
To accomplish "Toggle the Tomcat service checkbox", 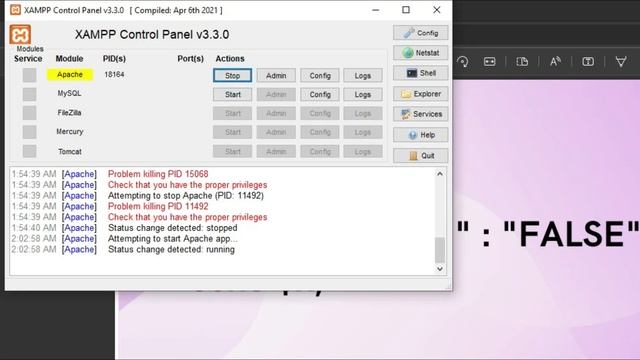I will [x=29, y=151].
